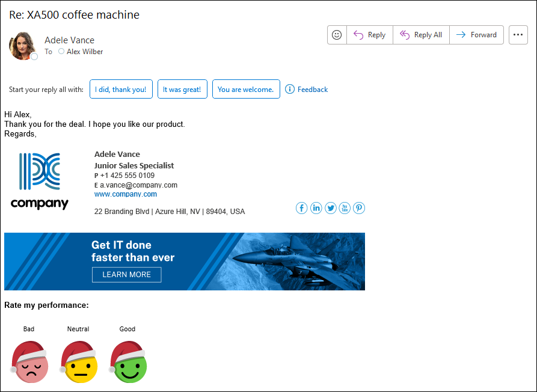This screenshot has width=537, height=392.
Task: Rate performance with the red Bad face
Action: pyautogui.click(x=29, y=362)
